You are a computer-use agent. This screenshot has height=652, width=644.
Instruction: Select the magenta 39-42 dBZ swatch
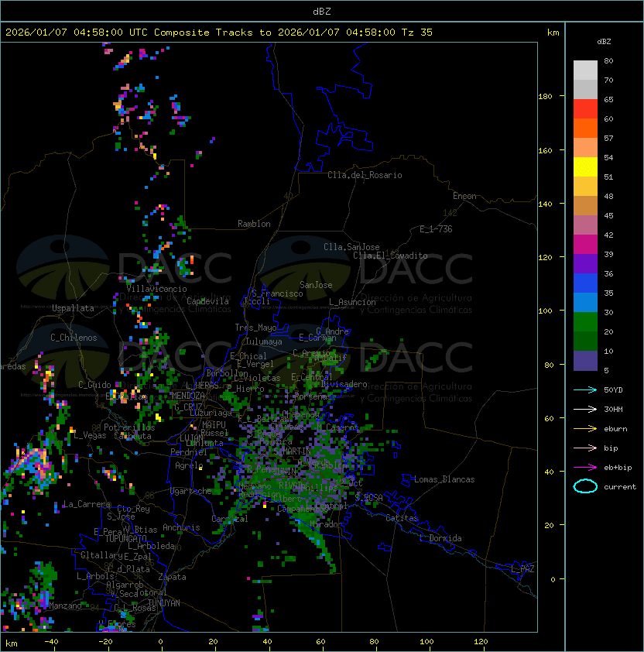click(x=585, y=245)
